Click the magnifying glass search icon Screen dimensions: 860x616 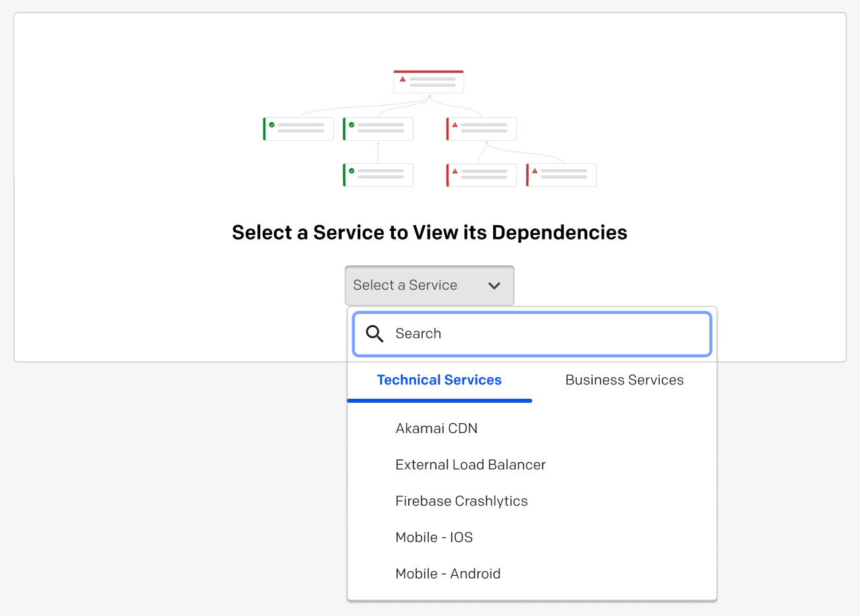(375, 334)
